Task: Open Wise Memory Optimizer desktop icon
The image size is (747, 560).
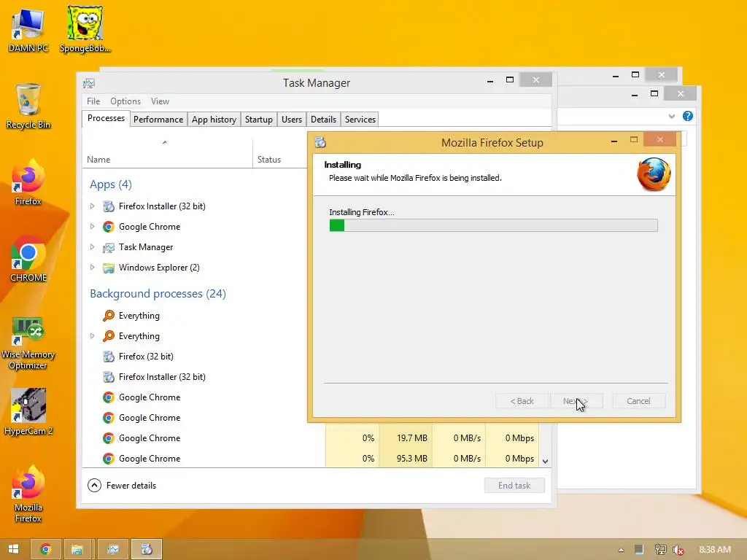Action: click(x=28, y=343)
